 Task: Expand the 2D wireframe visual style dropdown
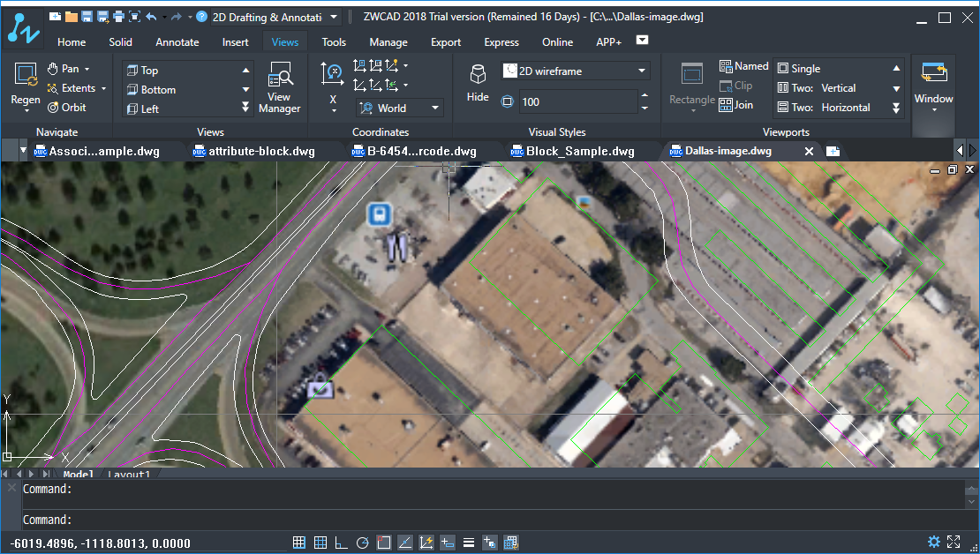pyautogui.click(x=642, y=71)
